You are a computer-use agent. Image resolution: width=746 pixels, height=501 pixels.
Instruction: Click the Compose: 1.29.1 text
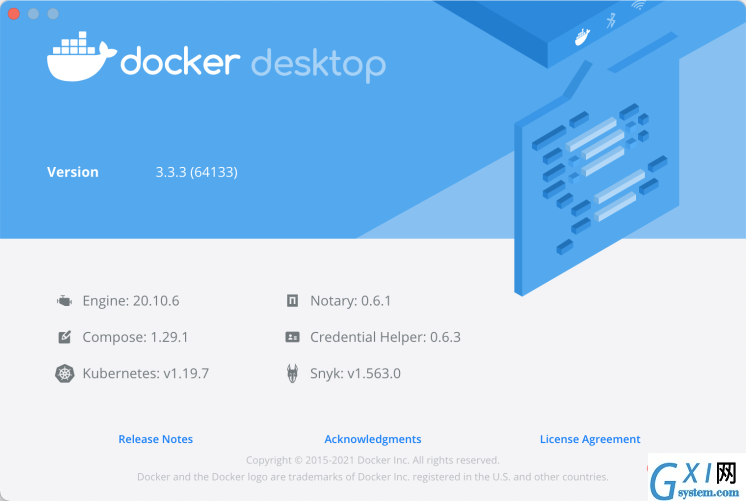[135, 337]
